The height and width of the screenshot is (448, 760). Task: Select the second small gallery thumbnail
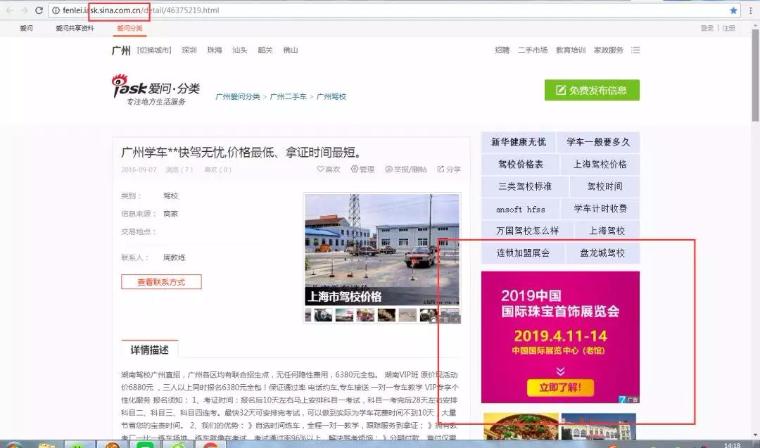323,315
